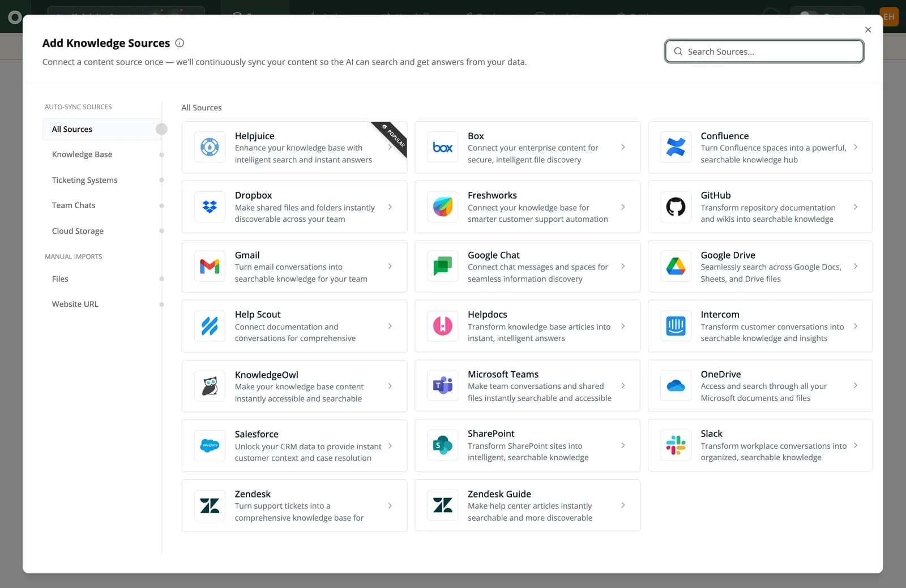Screen dimensions: 906x588
Task: Open the Freshworks source chevron
Action: (x=623, y=207)
